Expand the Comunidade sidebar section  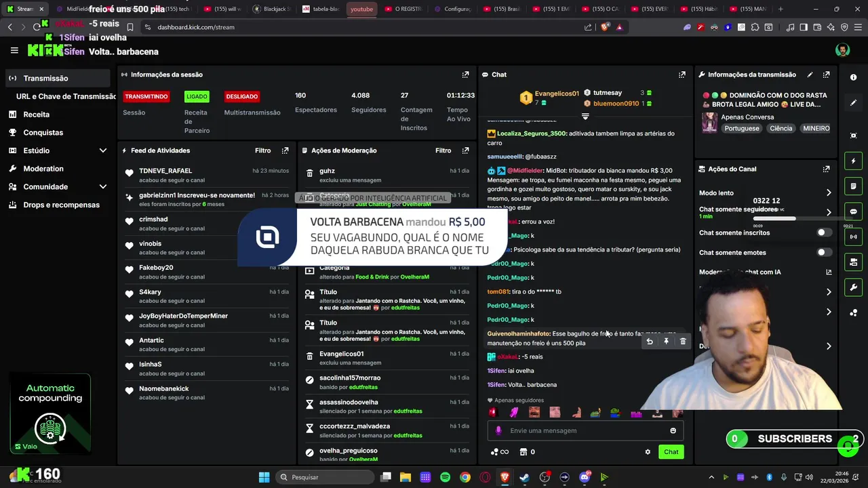pyautogui.click(x=103, y=186)
